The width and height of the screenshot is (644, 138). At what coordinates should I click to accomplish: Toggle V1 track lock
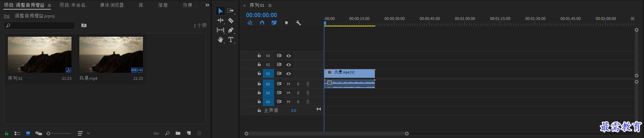(x=259, y=73)
